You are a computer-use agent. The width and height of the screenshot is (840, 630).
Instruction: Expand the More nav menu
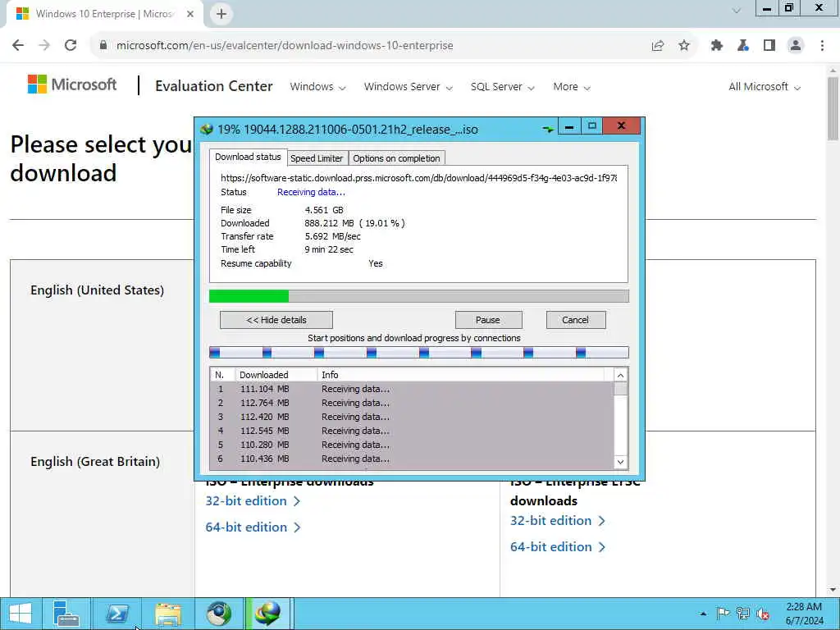572,87
